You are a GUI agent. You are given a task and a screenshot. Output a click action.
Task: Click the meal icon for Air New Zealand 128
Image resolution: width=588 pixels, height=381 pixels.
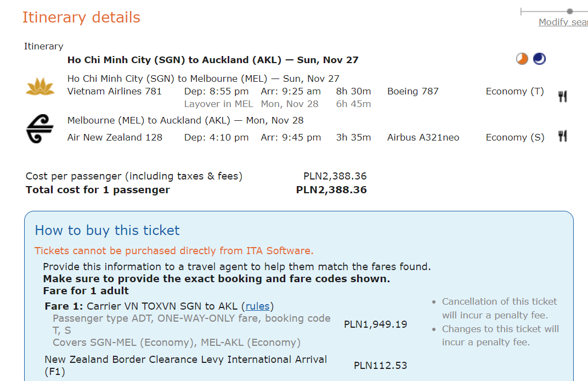(x=563, y=136)
